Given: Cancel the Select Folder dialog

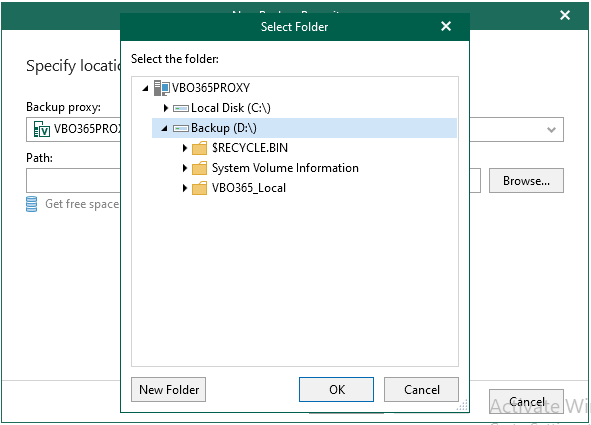Looking at the screenshot, I should [421, 390].
